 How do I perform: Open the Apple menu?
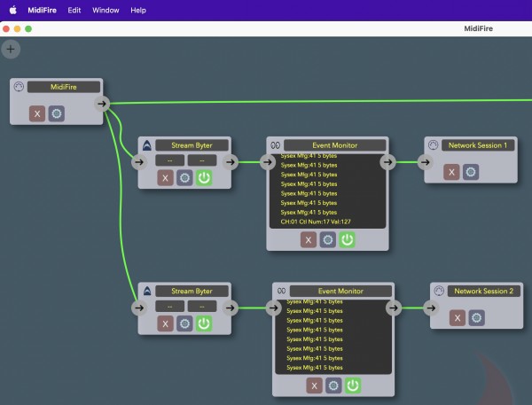13,10
